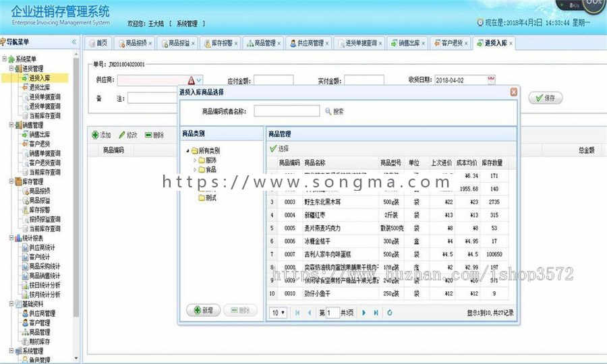The height and width of the screenshot is (364, 607).
Task: Switch to 商品管理 tab
Action: 265,43
